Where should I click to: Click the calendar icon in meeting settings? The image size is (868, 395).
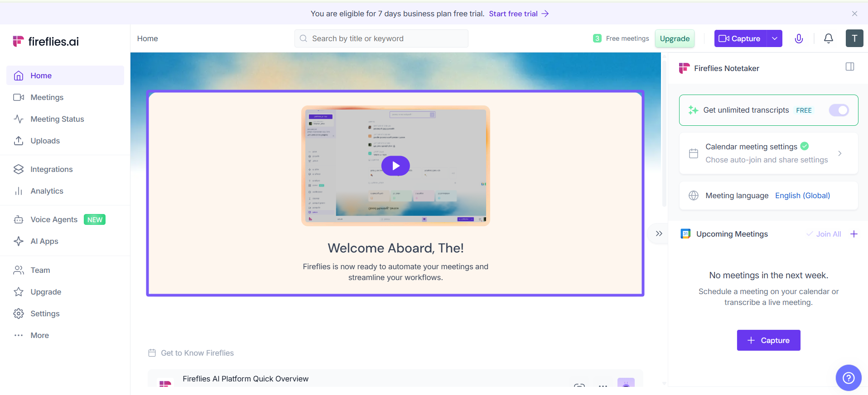pyautogui.click(x=693, y=153)
